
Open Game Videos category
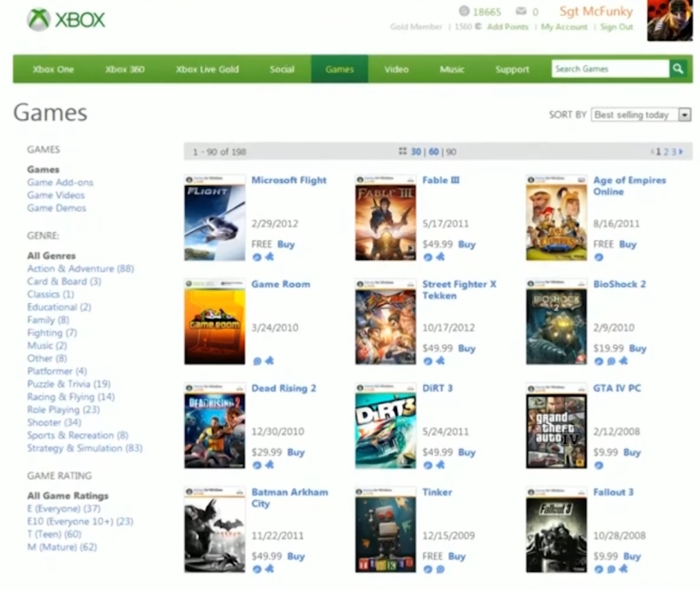pos(56,195)
